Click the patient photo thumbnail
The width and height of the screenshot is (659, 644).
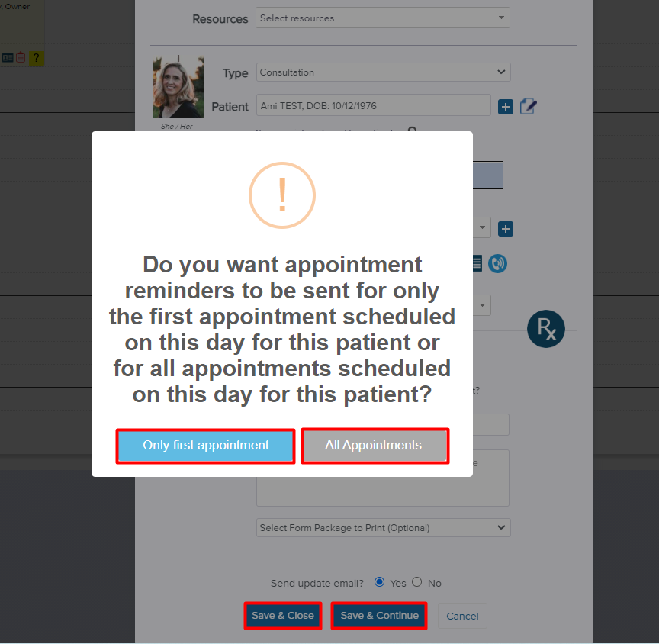pyautogui.click(x=178, y=87)
